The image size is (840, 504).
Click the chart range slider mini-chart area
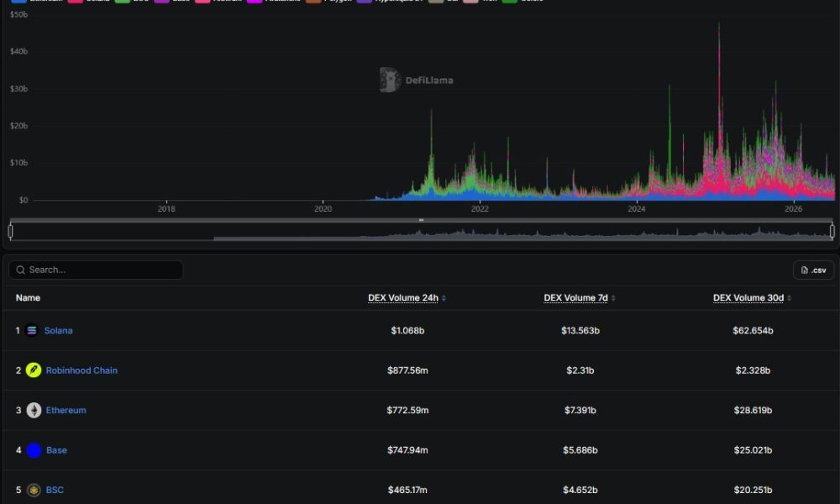click(421, 232)
